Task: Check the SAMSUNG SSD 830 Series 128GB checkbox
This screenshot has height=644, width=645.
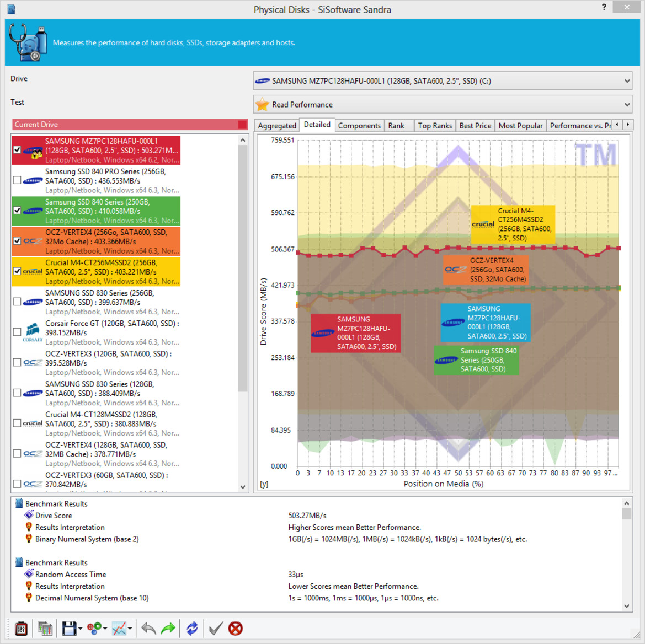Action: tap(17, 393)
